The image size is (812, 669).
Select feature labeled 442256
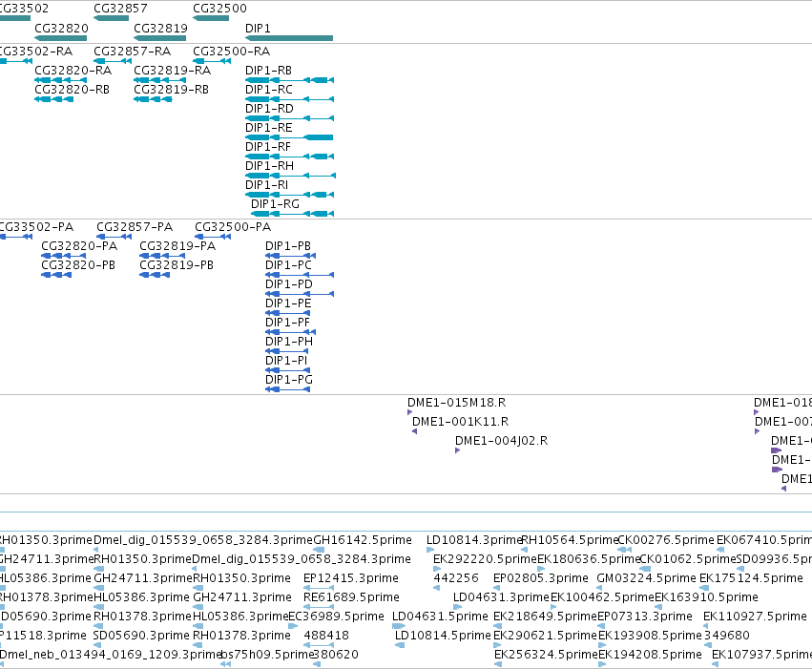click(x=455, y=578)
